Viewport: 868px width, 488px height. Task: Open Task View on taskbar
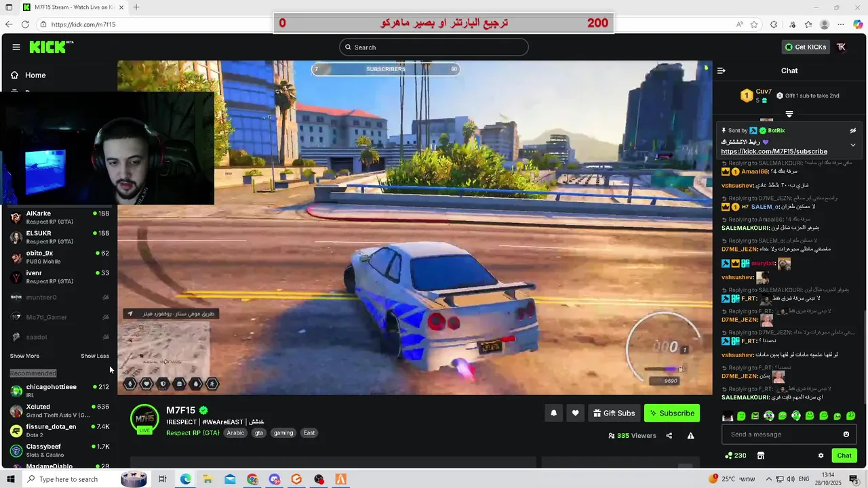(163, 479)
